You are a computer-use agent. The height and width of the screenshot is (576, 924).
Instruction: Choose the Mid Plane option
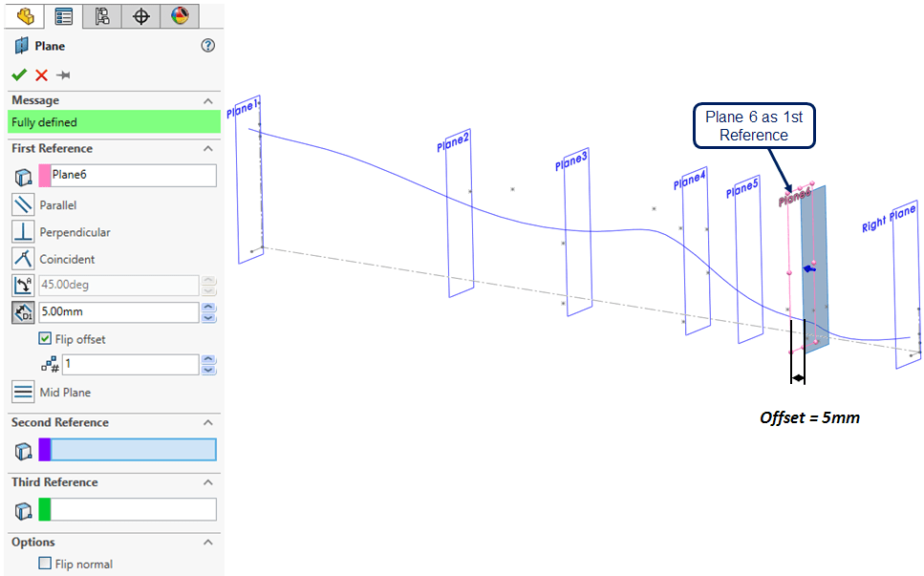(23, 392)
